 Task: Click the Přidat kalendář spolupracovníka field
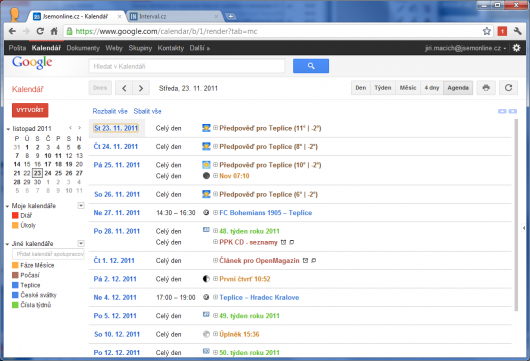pos(48,254)
